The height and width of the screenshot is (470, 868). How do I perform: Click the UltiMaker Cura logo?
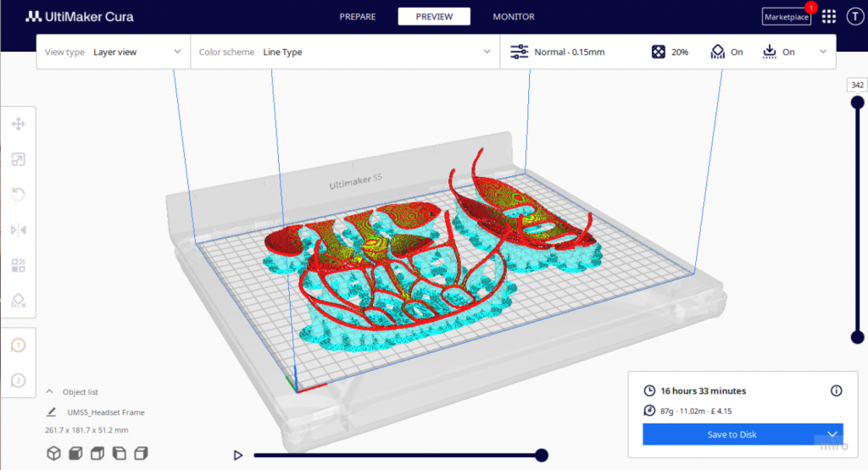(80, 17)
